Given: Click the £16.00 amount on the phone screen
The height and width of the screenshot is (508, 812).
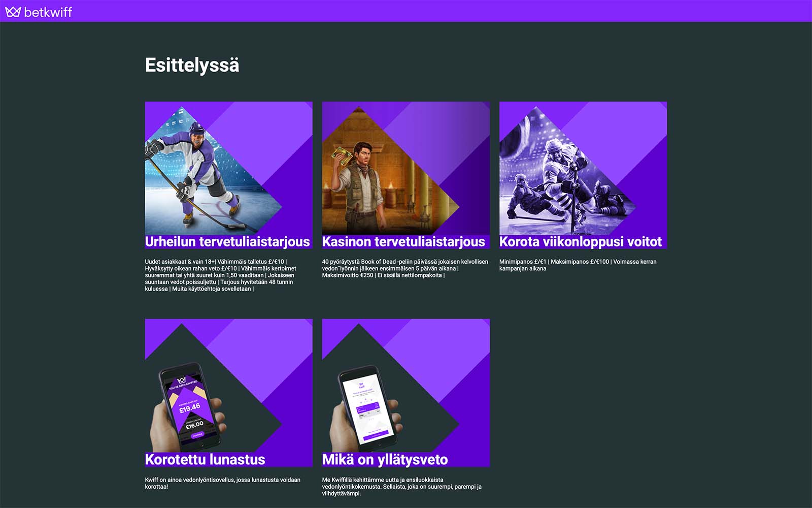Looking at the screenshot, I should click(194, 425).
